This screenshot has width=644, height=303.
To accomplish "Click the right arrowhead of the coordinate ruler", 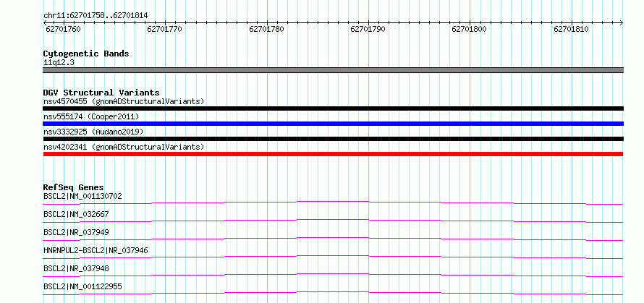I will (x=622, y=22).
